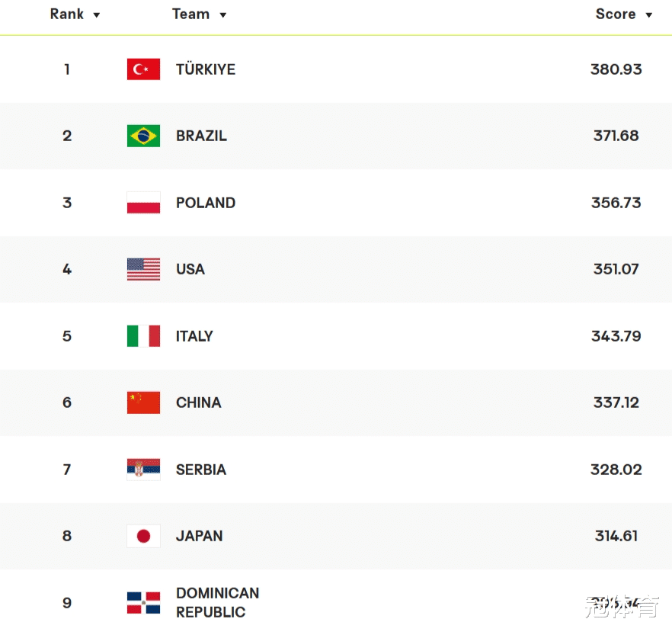This screenshot has width=672, height=635.
Task: Click the USA flag icon
Action: [143, 269]
